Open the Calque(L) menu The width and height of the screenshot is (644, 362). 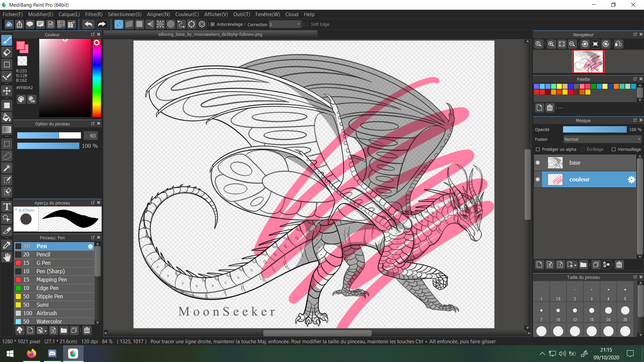click(x=69, y=14)
